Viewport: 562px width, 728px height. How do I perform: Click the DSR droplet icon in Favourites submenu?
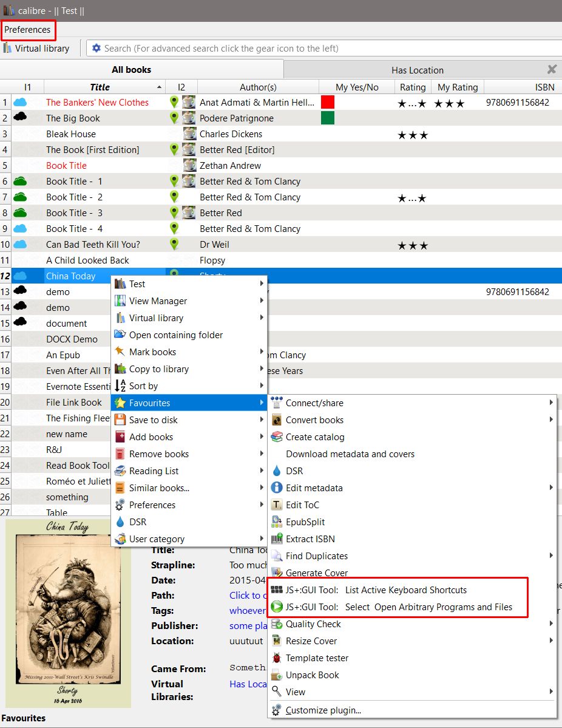[277, 471]
